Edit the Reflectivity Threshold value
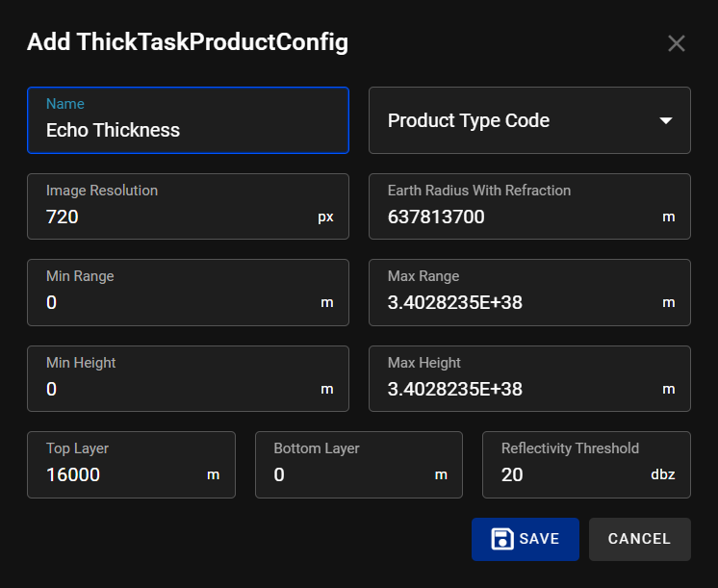This screenshot has height=588, width=718. point(568,474)
